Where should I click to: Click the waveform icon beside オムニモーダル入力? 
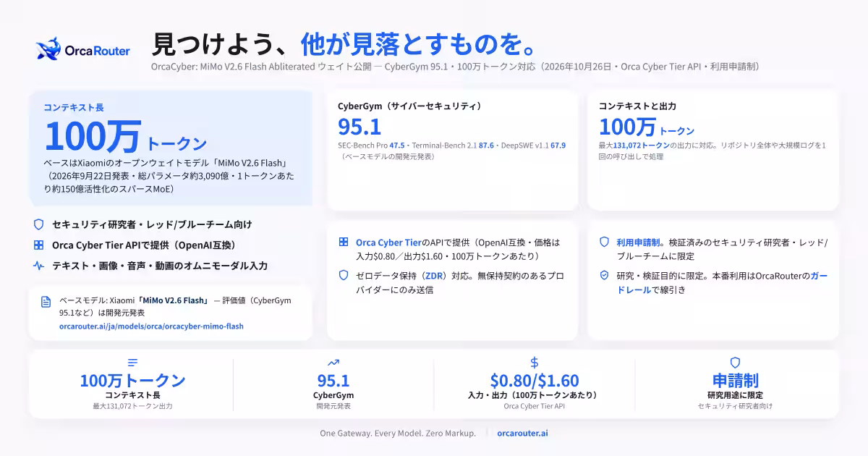point(39,266)
